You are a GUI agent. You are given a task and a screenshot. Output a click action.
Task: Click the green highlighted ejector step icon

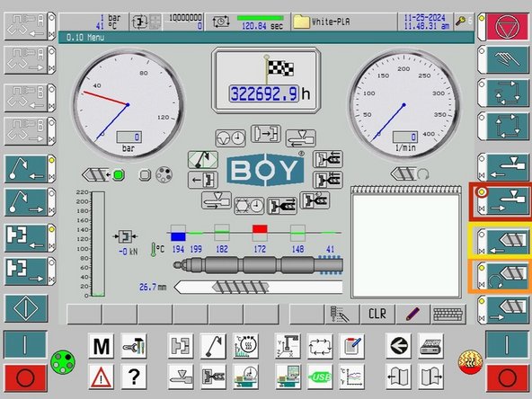(x=203, y=160)
